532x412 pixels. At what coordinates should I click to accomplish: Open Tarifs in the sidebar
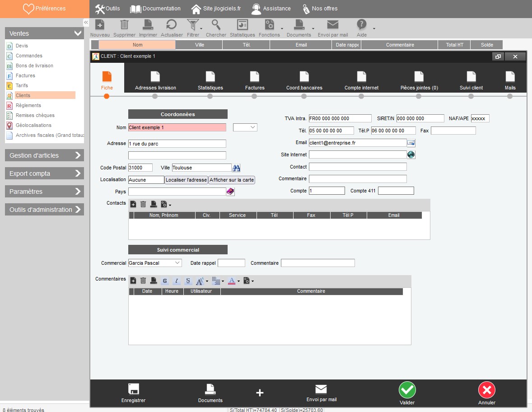(22, 85)
